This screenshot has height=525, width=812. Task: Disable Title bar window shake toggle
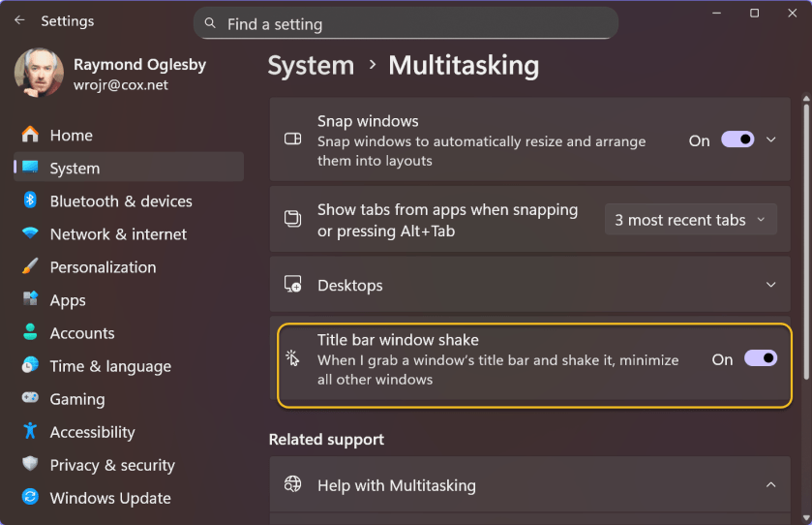click(760, 358)
